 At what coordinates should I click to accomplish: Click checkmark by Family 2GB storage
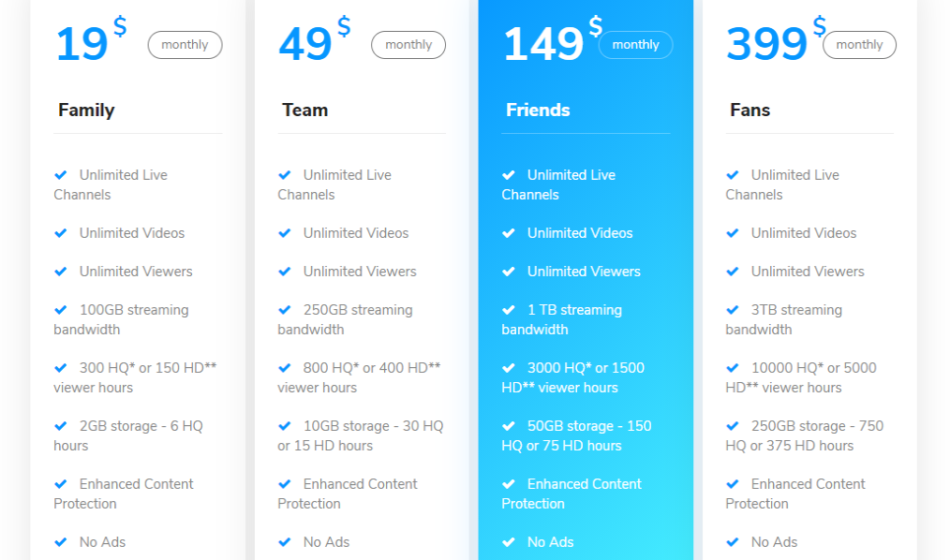tap(61, 426)
